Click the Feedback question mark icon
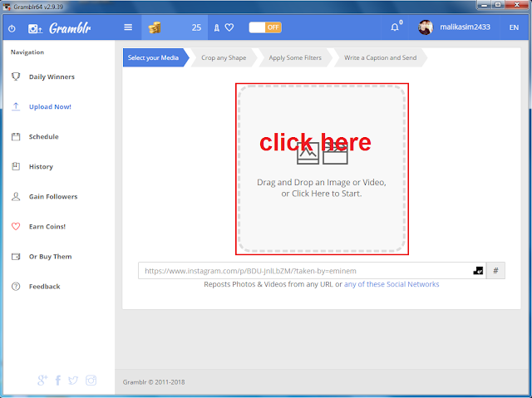The image size is (532, 398). tap(16, 287)
